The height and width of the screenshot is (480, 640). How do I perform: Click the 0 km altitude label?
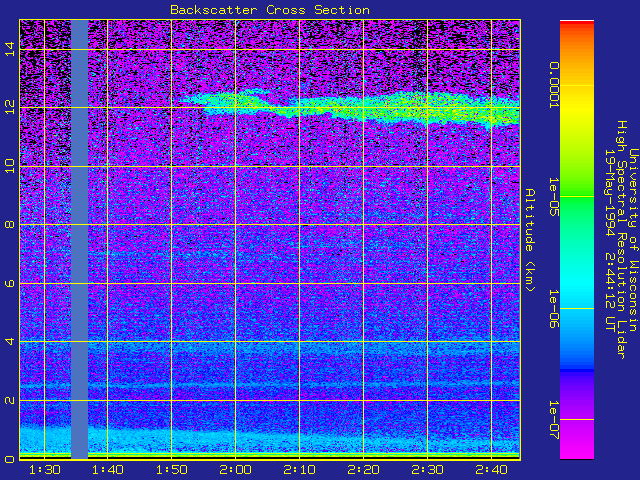10,459
